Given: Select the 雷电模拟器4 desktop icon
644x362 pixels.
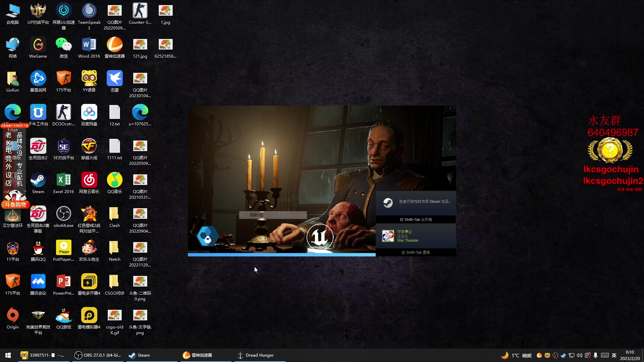Looking at the screenshot, I should pyautogui.click(x=89, y=318).
